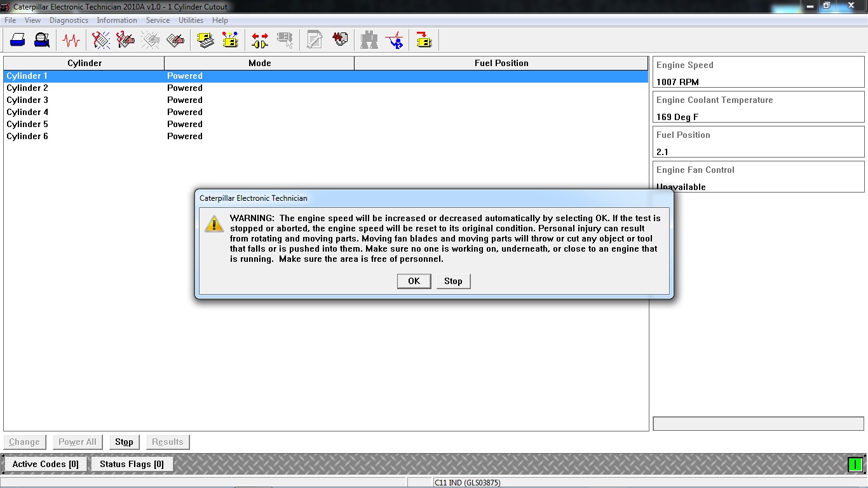Select the Cylinder 5 row
The width and height of the screenshot is (868, 488).
[326, 124]
